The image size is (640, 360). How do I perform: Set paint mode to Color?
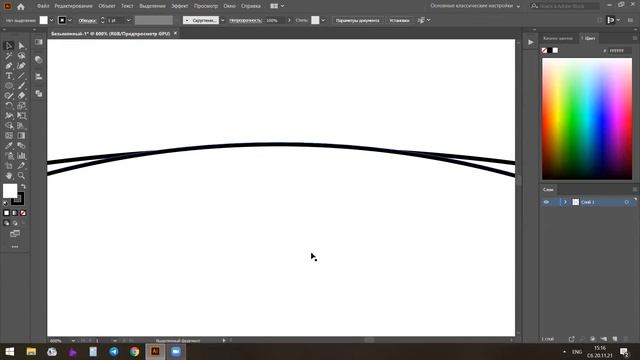(x=6, y=213)
